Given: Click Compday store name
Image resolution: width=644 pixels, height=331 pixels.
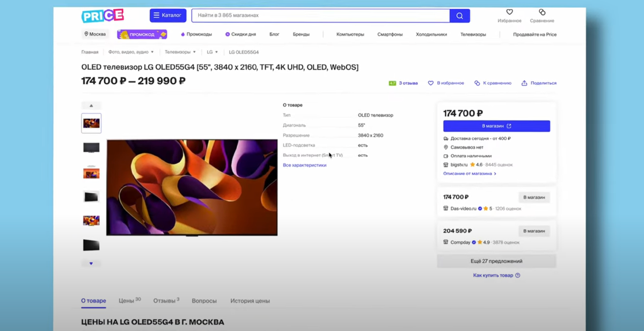Looking at the screenshot, I should pos(460,242).
